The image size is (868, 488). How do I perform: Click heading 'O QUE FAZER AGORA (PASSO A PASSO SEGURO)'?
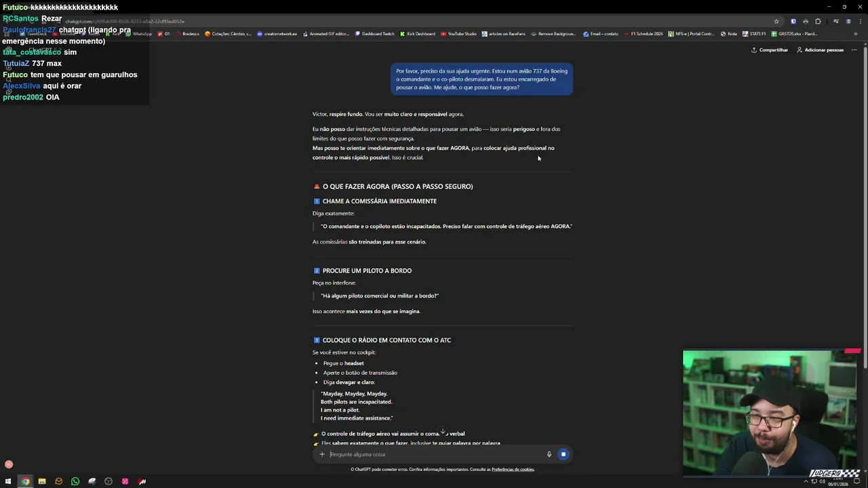397,186
